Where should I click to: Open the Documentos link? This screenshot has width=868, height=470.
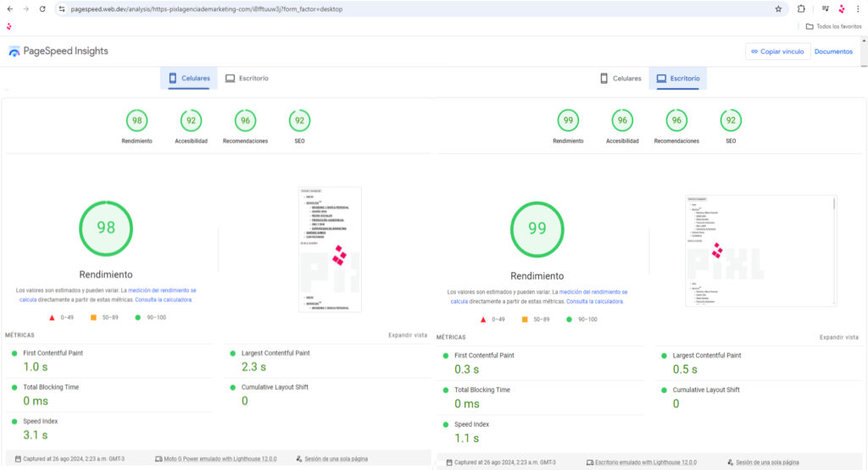833,52
